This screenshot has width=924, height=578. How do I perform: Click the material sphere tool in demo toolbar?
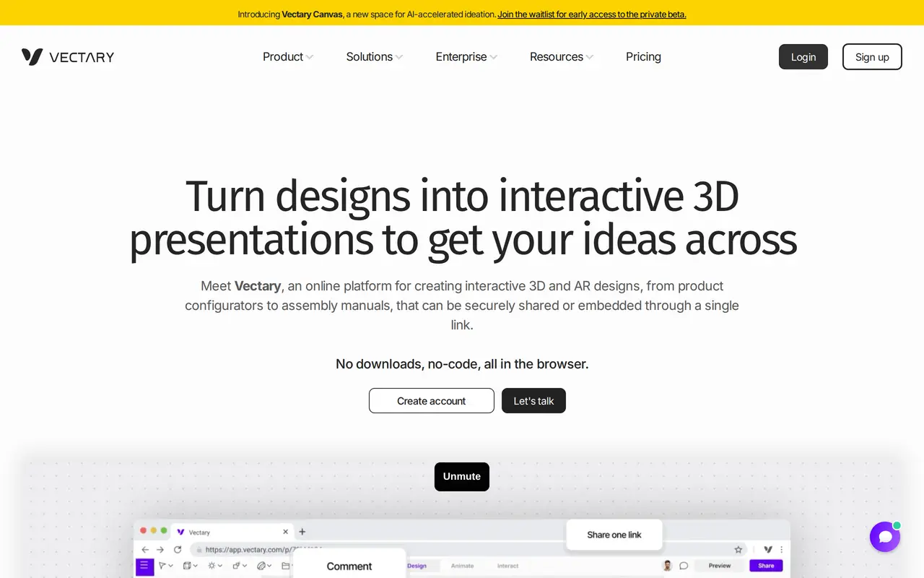click(x=261, y=566)
